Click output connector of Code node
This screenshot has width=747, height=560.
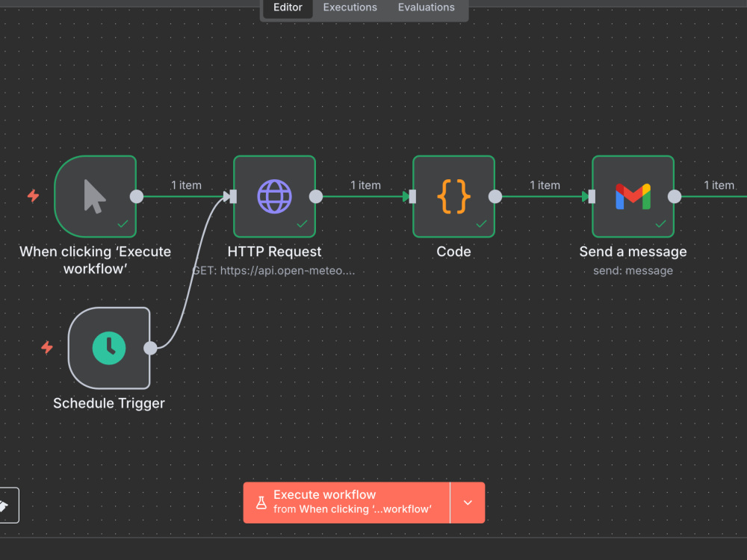pos(495,196)
